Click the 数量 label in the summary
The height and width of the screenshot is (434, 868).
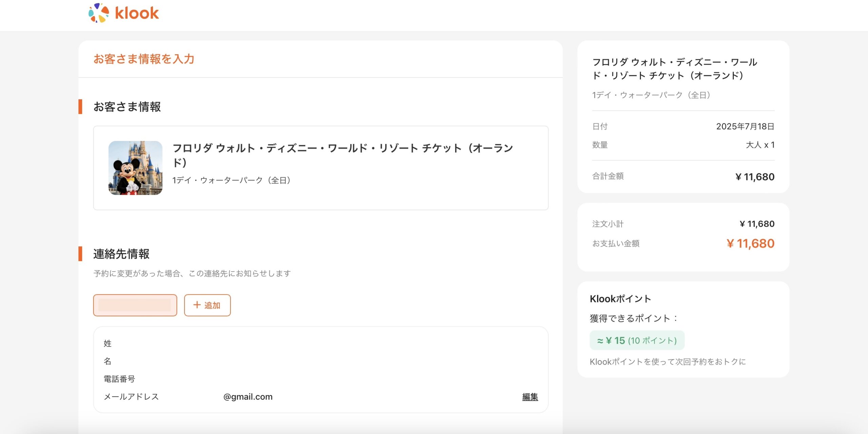point(600,145)
